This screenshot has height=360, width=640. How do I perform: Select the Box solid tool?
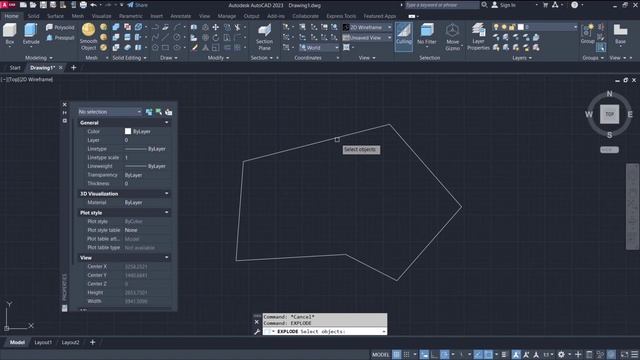pos(9,33)
